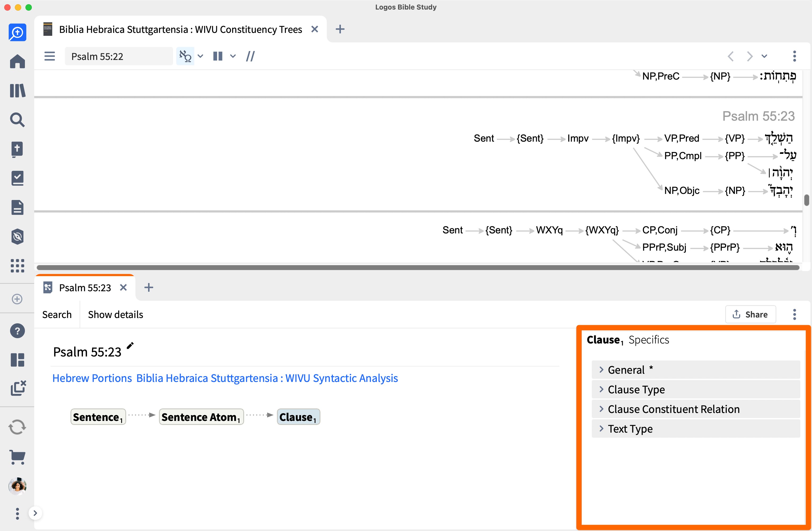812x531 pixels.
Task: Add new tab in top panel
Action: click(x=340, y=29)
